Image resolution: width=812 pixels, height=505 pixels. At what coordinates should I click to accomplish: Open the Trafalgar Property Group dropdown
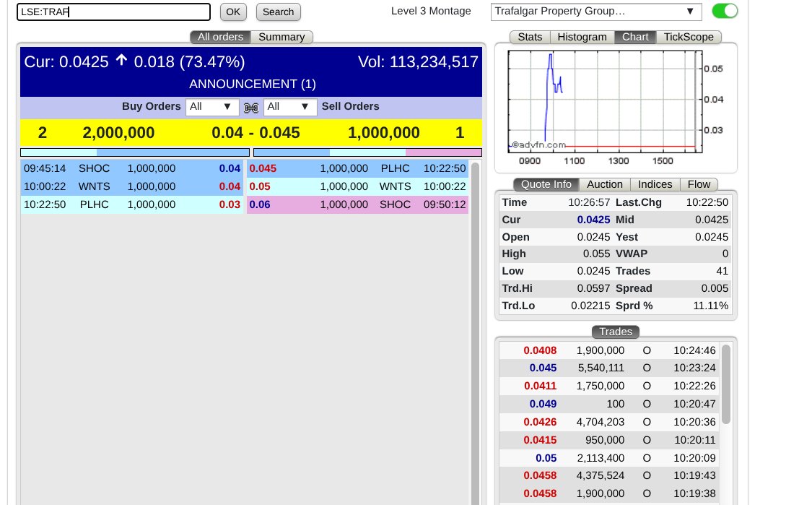point(596,12)
